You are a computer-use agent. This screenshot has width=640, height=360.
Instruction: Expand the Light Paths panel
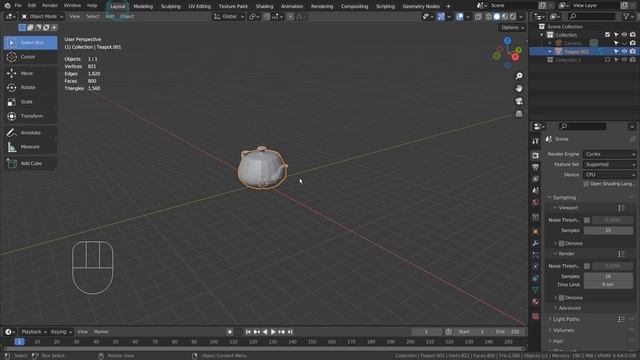point(566,319)
